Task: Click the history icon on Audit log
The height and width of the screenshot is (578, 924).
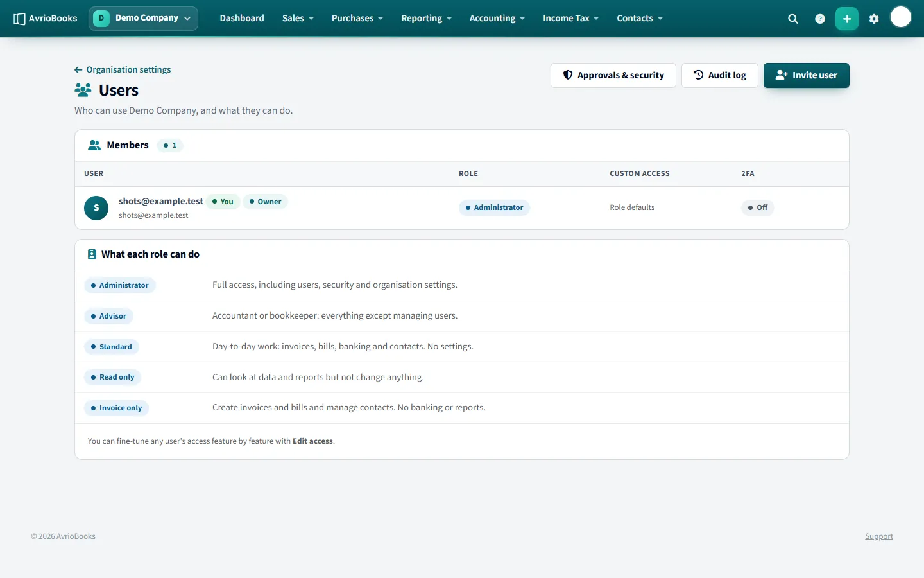Action: 699,75
